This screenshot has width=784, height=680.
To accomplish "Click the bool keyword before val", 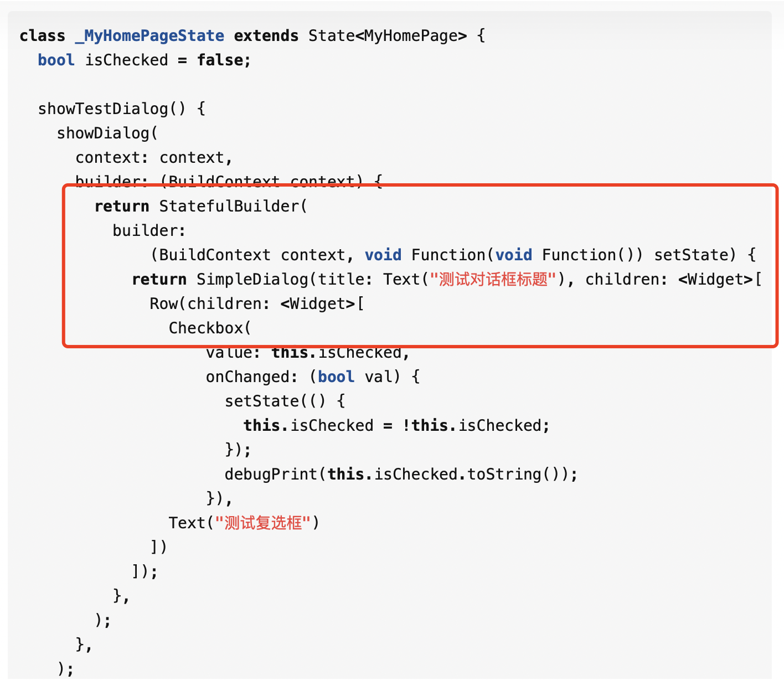I will [x=336, y=377].
